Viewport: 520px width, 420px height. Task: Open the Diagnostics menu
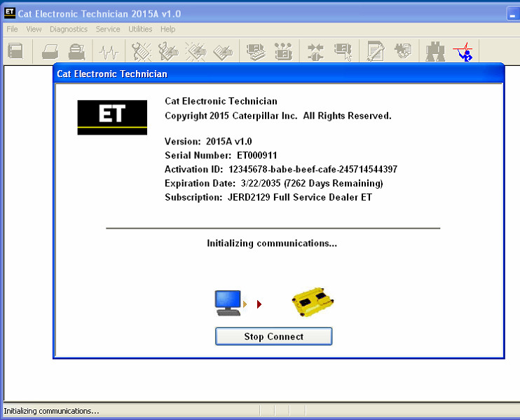click(69, 29)
